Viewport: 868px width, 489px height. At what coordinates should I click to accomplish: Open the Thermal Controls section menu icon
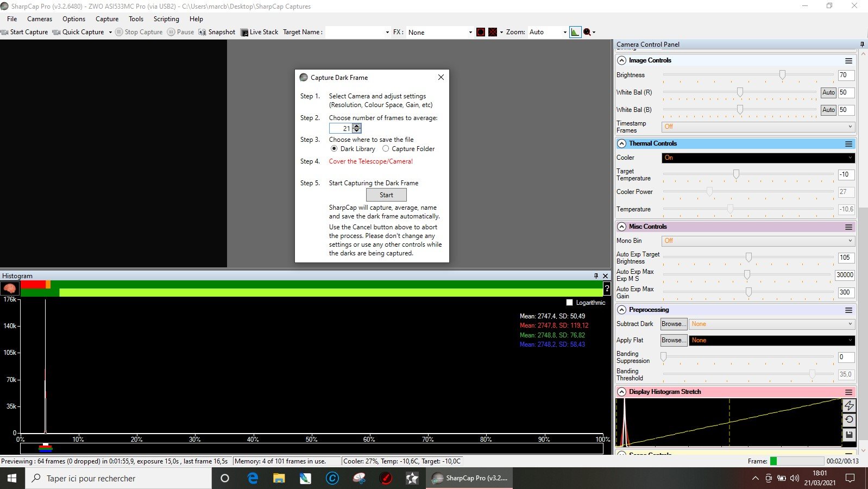(x=848, y=143)
